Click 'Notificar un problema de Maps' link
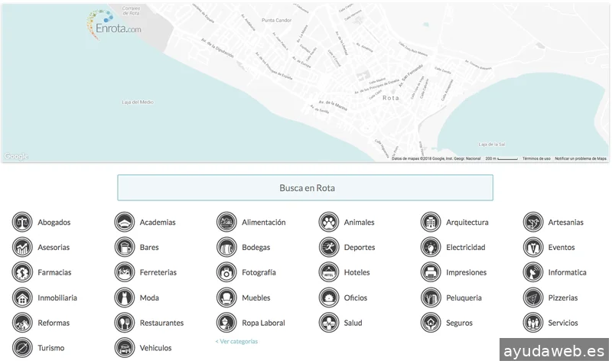This screenshot has height=364, width=612. click(581, 158)
